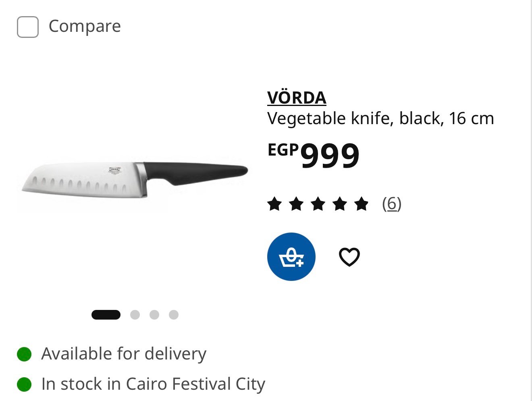Click the Compare label text

coord(85,27)
